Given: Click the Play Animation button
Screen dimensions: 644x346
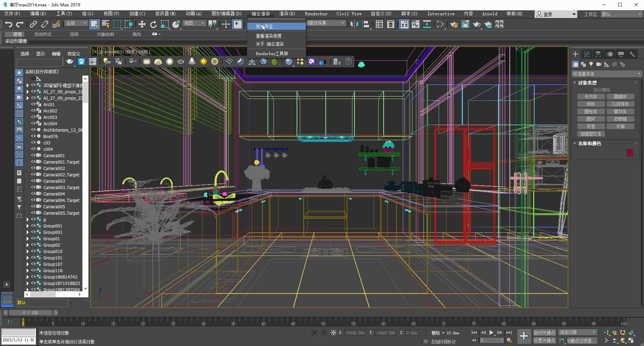Looking at the screenshot, I should 491,333.
